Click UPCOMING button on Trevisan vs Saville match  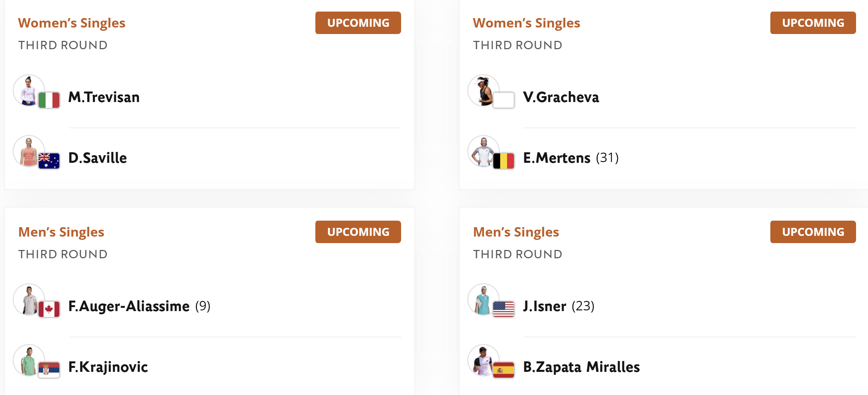pos(358,23)
